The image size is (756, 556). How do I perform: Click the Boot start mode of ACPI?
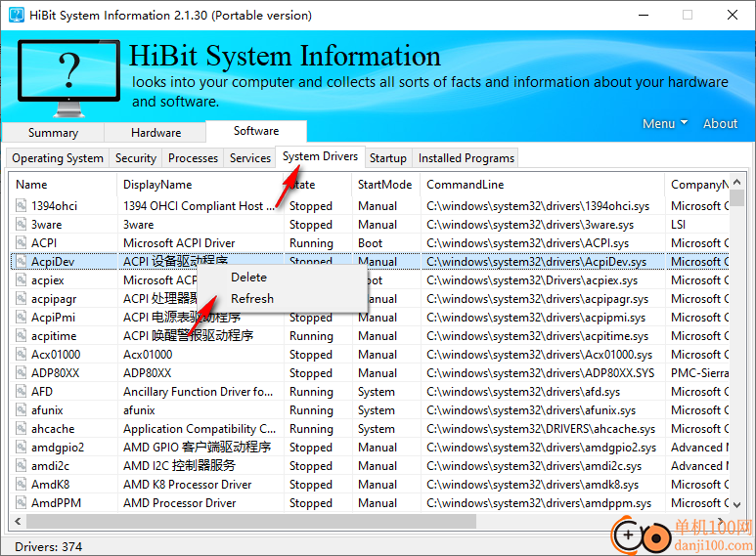[x=370, y=243]
